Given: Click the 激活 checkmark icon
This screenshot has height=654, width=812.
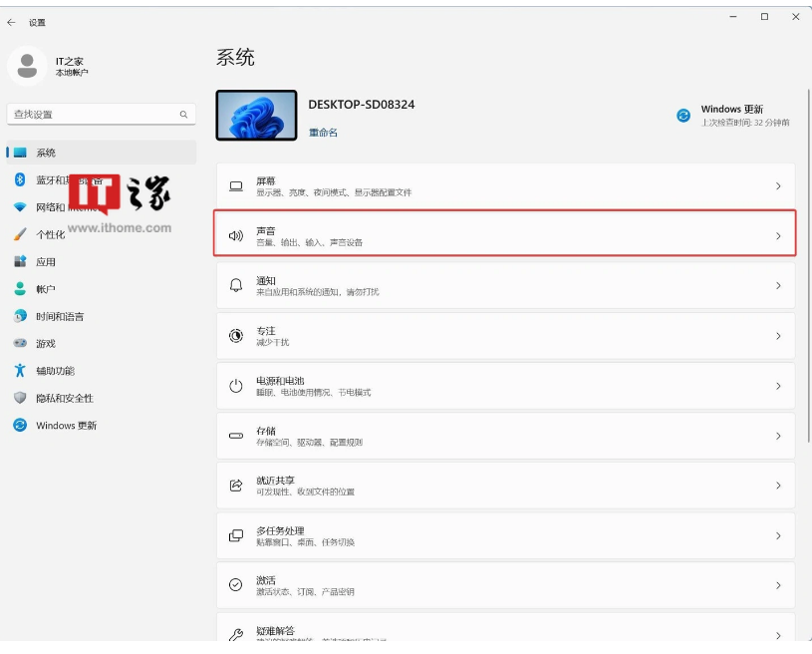Looking at the screenshot, I should click(x=236, y=585).
